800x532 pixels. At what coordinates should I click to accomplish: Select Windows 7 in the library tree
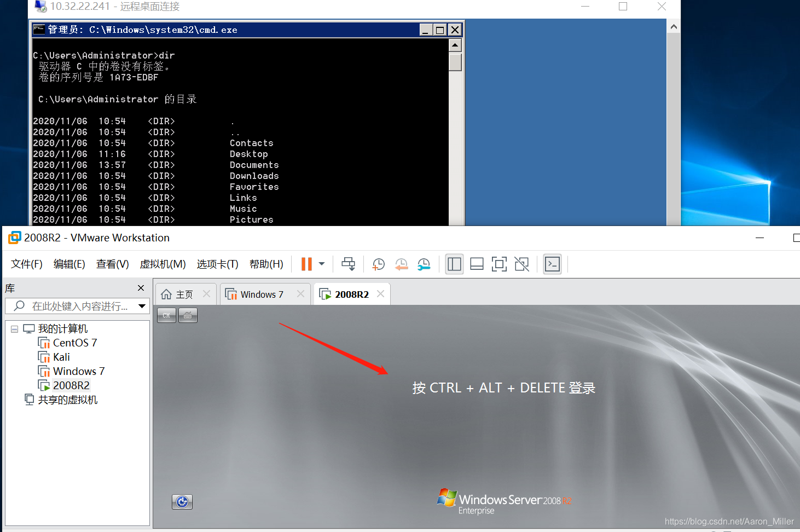79,371
